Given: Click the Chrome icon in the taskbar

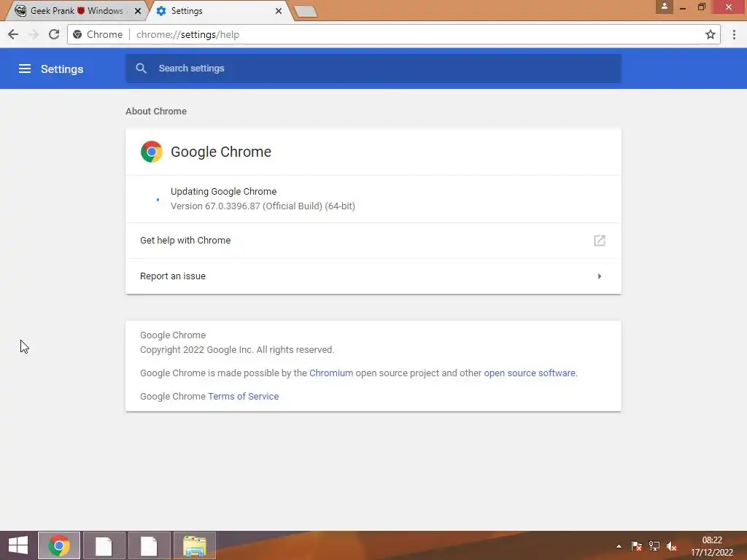Looking at the screenshot, I should pos(59,545).
